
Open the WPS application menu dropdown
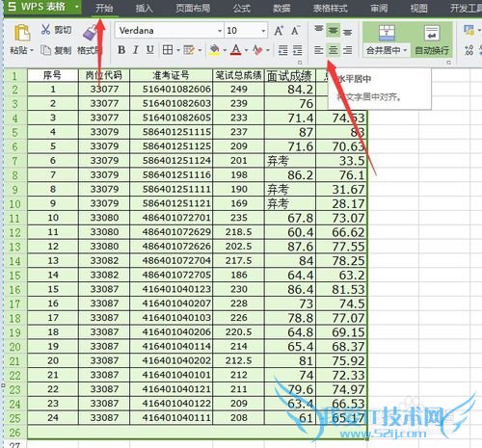coord(76,7)
